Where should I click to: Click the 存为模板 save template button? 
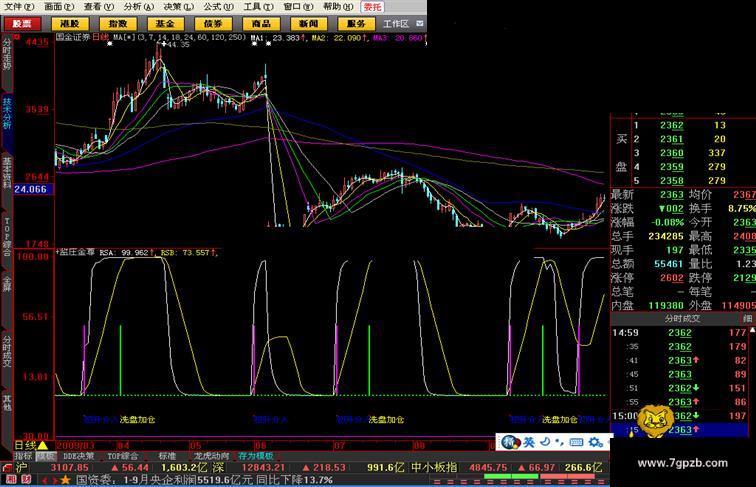256,456
